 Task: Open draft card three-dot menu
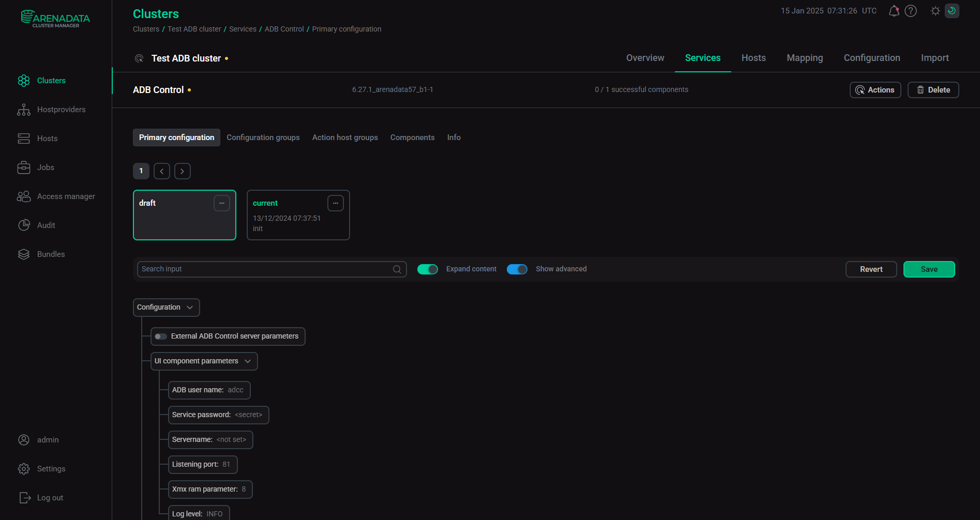(222, 203)
